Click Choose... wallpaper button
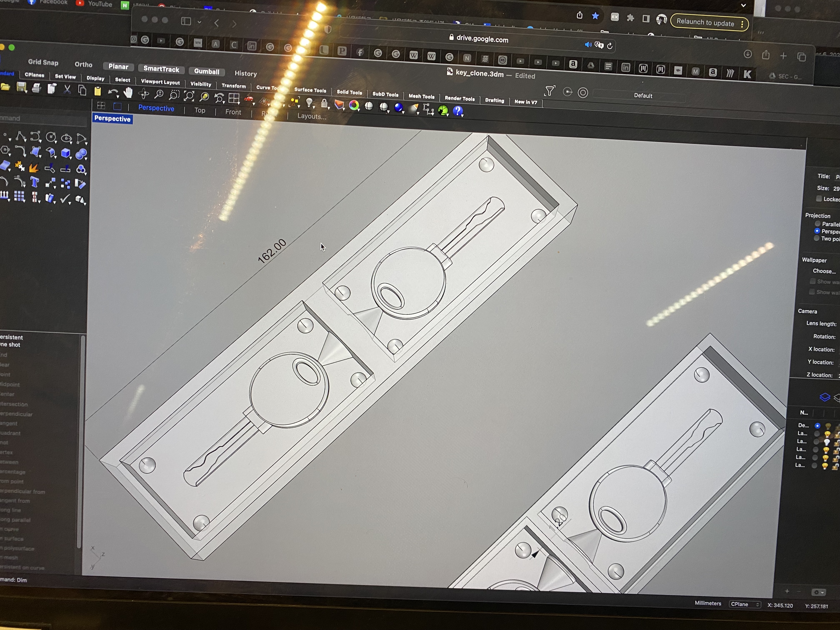 pyautogui.click(x=824, y=271)
